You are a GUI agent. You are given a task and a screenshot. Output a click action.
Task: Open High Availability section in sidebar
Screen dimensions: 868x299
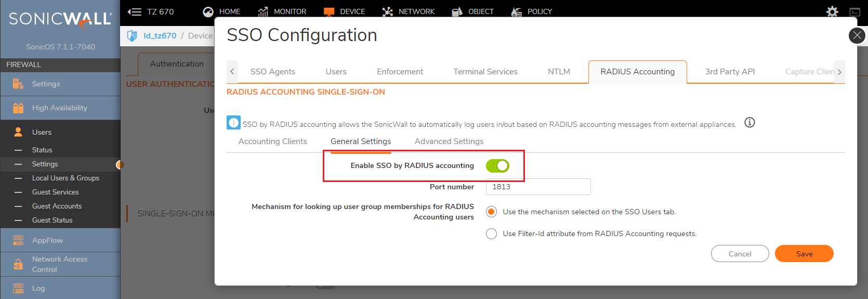59,108
